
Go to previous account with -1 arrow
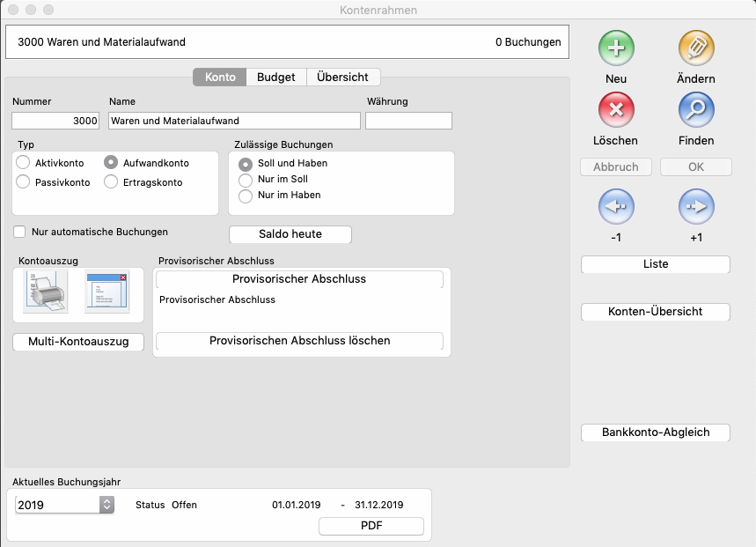click(616, 207)
